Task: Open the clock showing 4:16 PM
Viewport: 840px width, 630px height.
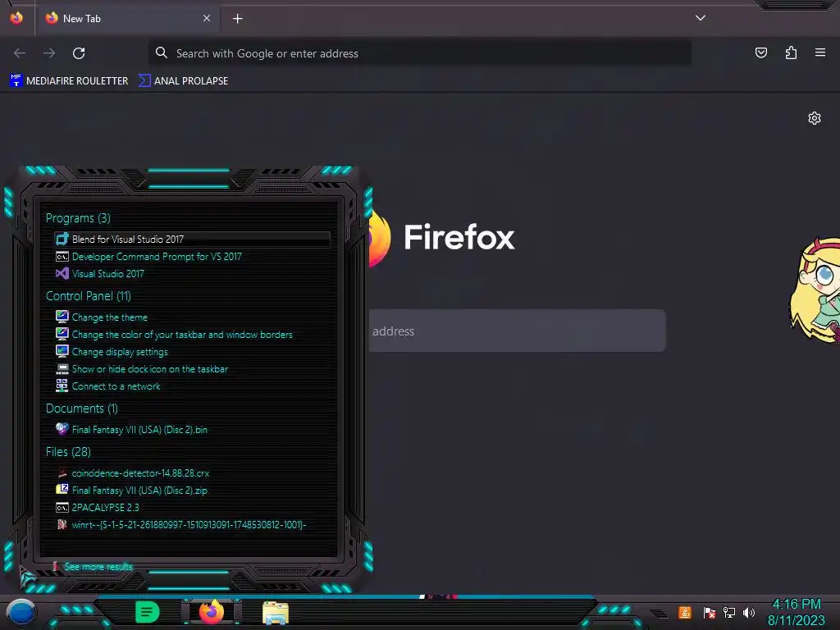Action: 796,612
